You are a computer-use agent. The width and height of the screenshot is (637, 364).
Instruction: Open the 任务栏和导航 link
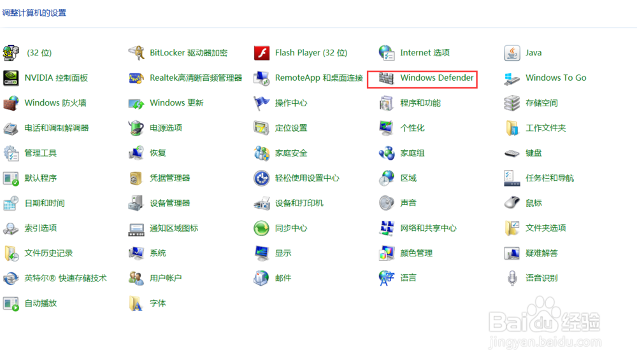click(x=550, y=178)
